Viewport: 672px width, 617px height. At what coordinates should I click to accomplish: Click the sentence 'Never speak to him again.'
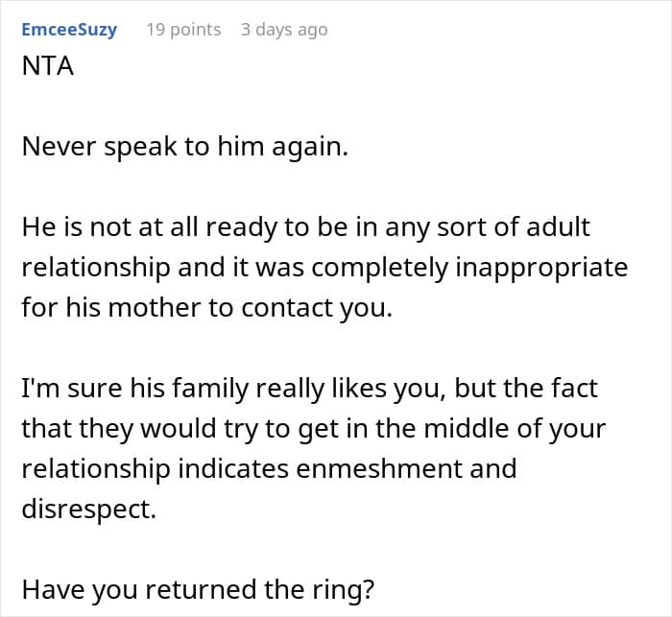[185, 150]
